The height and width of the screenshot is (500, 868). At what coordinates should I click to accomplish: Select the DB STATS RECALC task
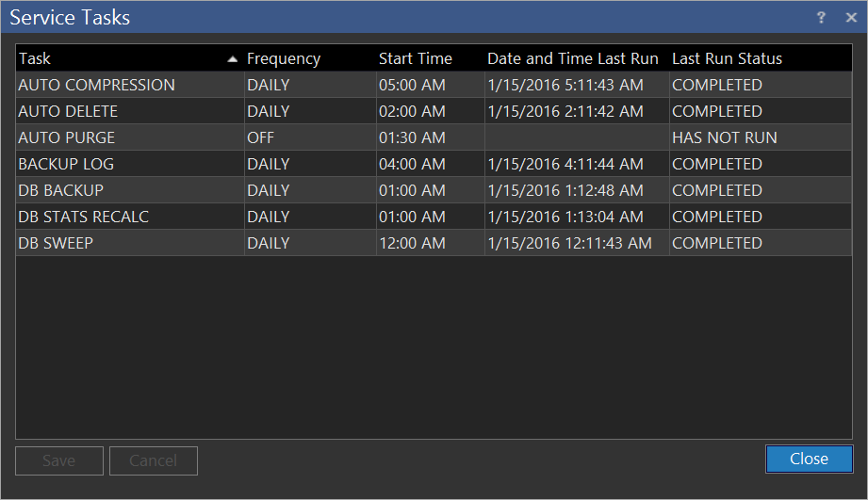tap(83, 217)
